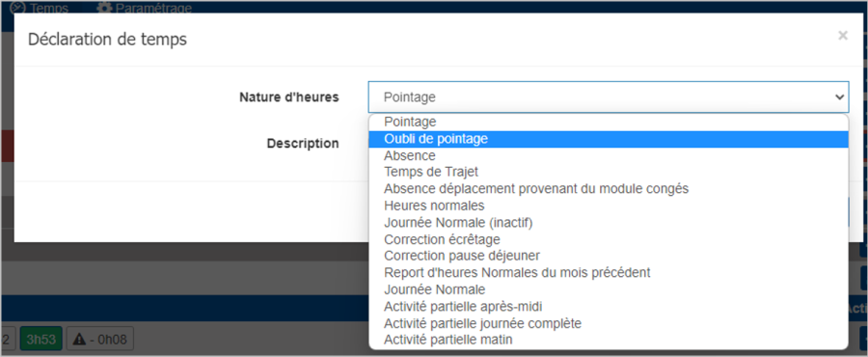The image size is (868, 357).
Task: Open Paramétrage gear icon menu
Action: (x=104, y=7)
